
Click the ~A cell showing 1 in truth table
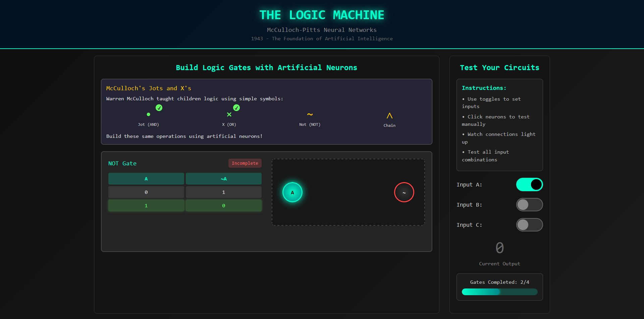tap(224, 192)
